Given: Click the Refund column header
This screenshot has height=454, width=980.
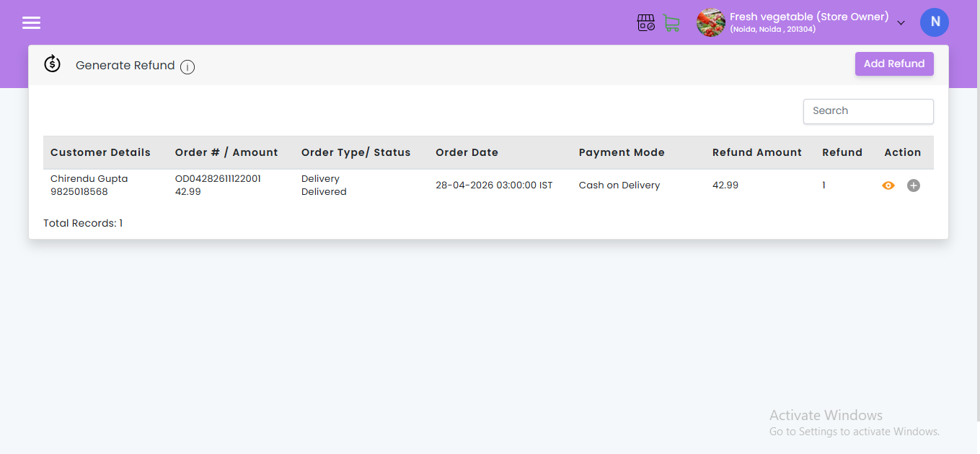Looking at the screenshot, I should coord(842,152).
